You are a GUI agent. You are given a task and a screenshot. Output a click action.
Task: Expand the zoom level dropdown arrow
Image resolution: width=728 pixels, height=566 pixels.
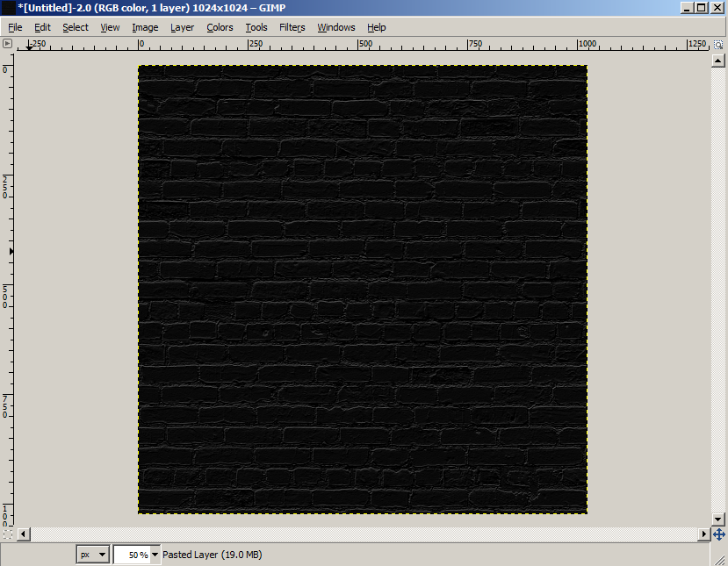point(155,555)
